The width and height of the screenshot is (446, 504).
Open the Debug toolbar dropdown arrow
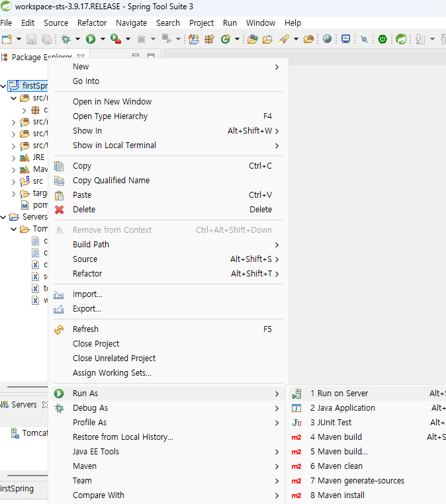coord(77,39)
